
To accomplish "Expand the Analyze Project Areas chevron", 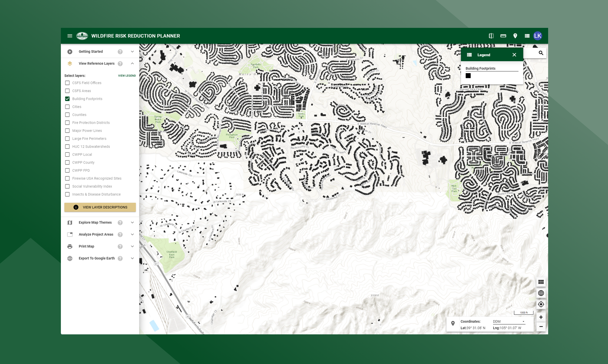I will click(132, 235).
